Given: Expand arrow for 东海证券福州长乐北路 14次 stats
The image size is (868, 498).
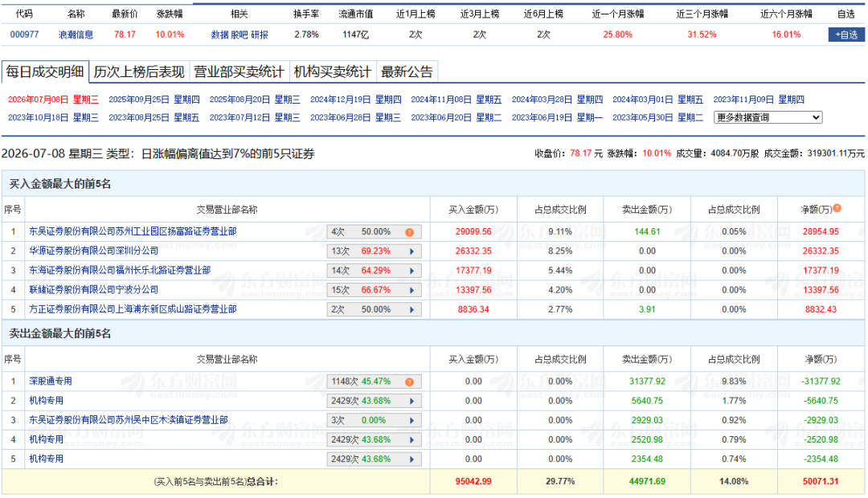Looking at the screenshot, I should tap(411, 271).
